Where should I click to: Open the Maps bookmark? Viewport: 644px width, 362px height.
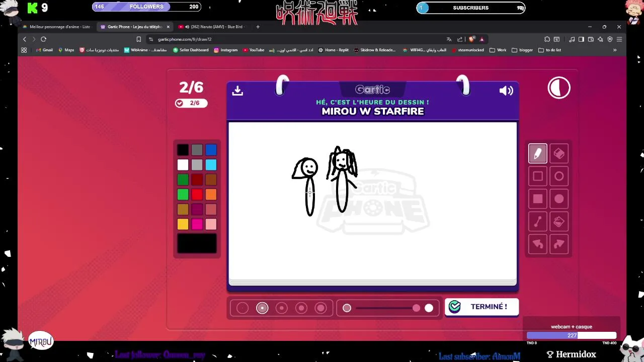[x=66, y=50]
